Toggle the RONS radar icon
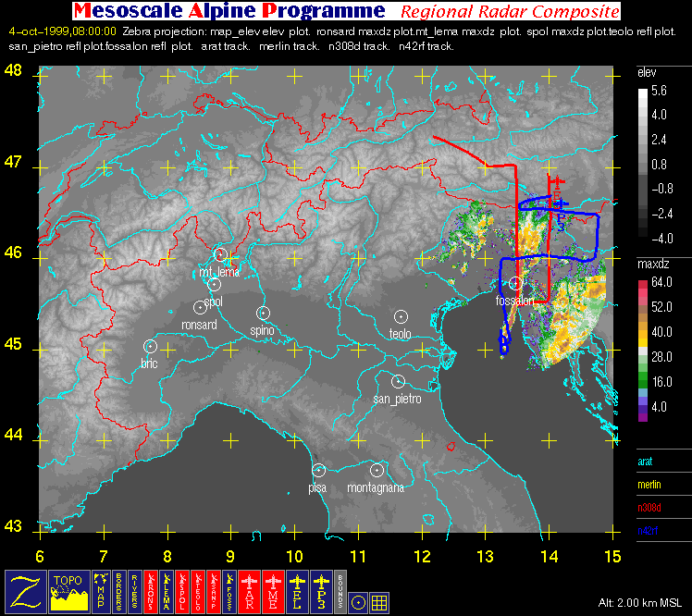This screenshot has width=692, height=616. pyautogui.click(x=150, y=590)
